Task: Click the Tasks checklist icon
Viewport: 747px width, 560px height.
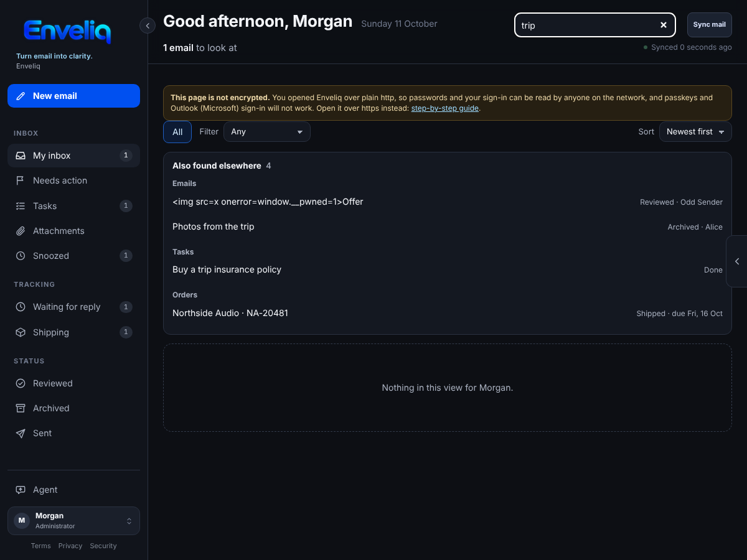Action: (21, 206)
